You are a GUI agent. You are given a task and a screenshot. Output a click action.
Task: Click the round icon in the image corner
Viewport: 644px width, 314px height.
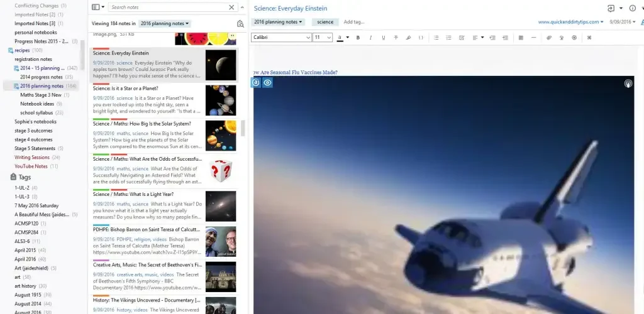pyautogui.click(x=628, y=84)
